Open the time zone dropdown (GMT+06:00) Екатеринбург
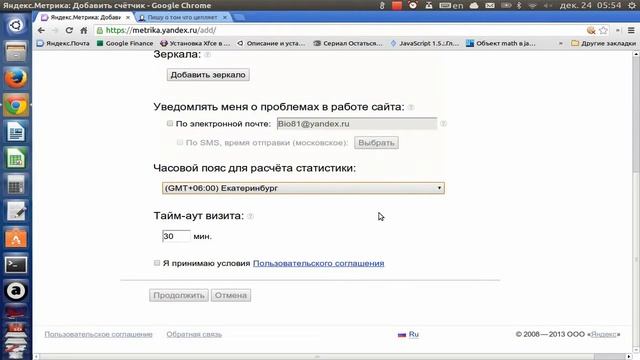 pos(303,188)
